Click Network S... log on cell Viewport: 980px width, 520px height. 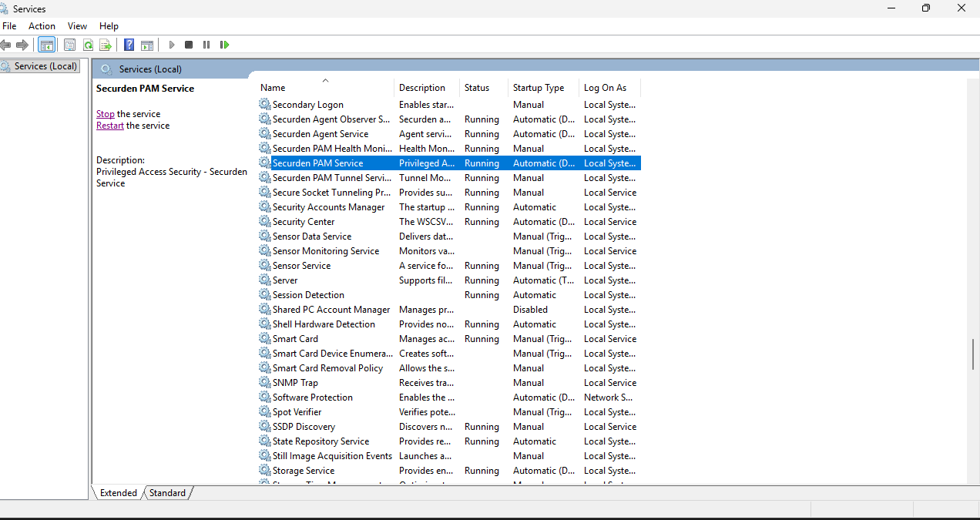609,397
